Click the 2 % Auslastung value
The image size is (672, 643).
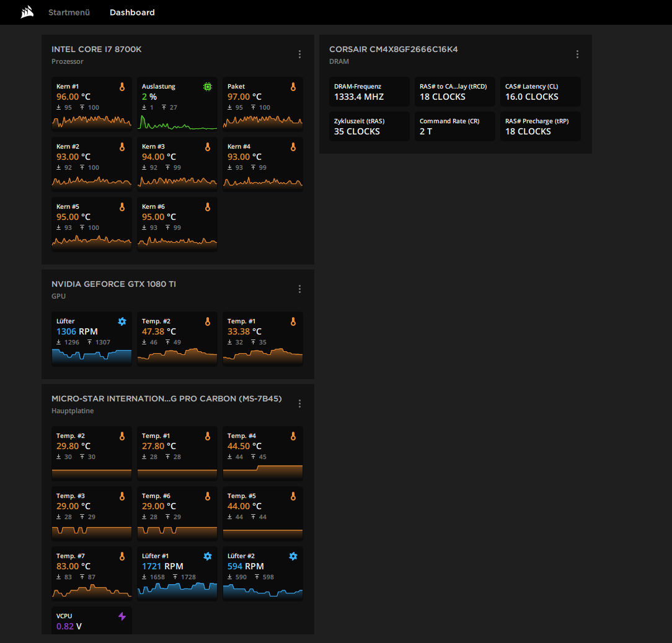(x=149, y=97)
